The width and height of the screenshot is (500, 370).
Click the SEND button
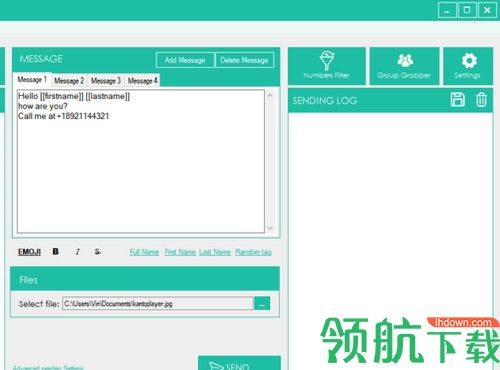(239, 363)
